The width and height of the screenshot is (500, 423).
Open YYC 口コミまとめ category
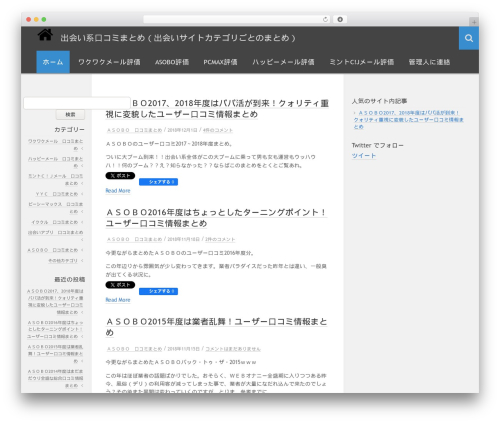pos(57,194)
